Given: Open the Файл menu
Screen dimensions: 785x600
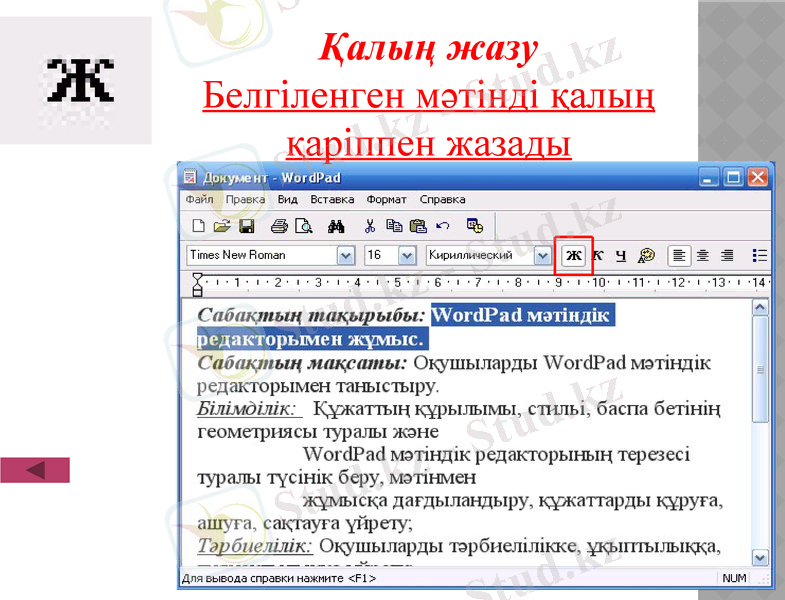Looking at the screenshot, I should point(199,199).
